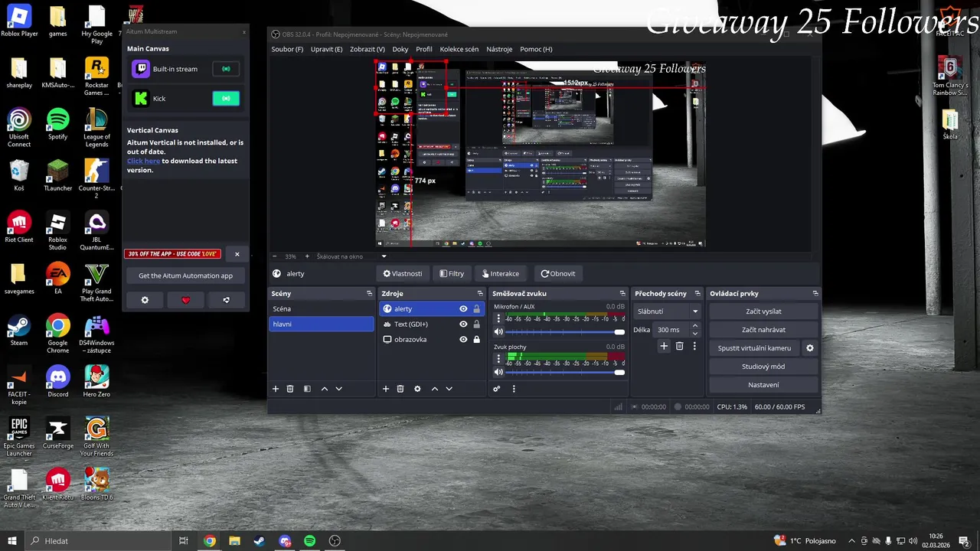Remove the selected source with the Zdroje trash icon
980x551 pixels.
click(400, 389)
